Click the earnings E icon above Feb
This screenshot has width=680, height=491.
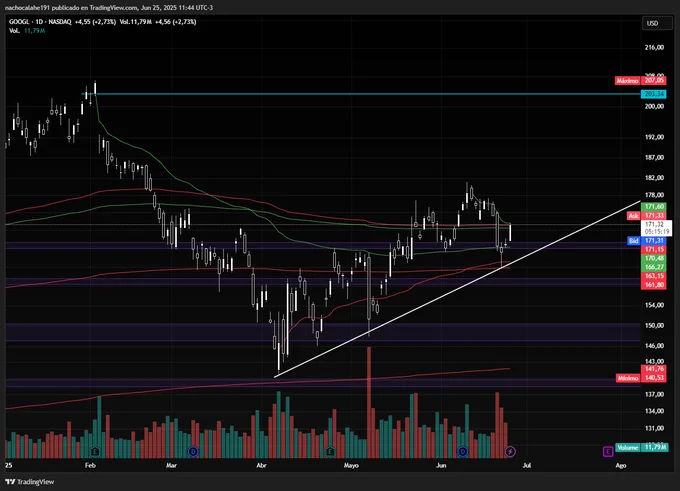tap(95, 452)
